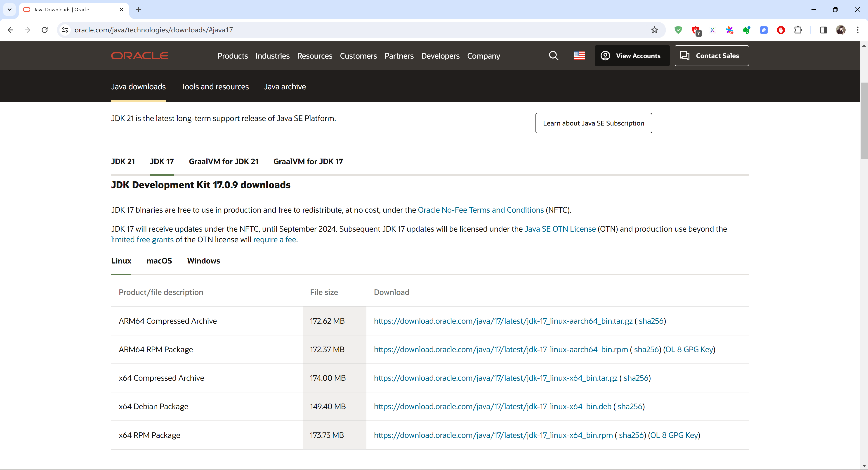Open the Java SE OTN License link
The image size is (868, 470).
pyautogui.click(x=560, y=229)
